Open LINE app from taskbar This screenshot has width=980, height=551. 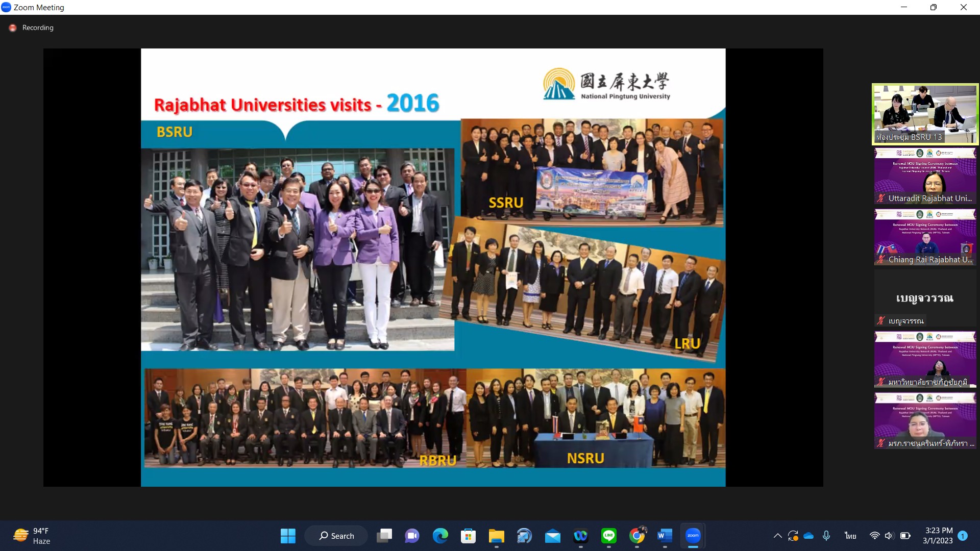pos(608,536)
